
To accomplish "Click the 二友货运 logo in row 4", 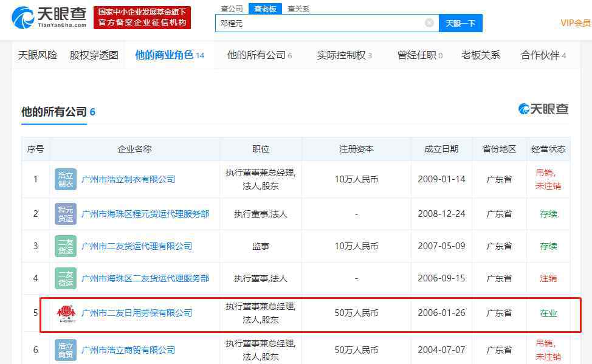I will click(x=65, y=278).
